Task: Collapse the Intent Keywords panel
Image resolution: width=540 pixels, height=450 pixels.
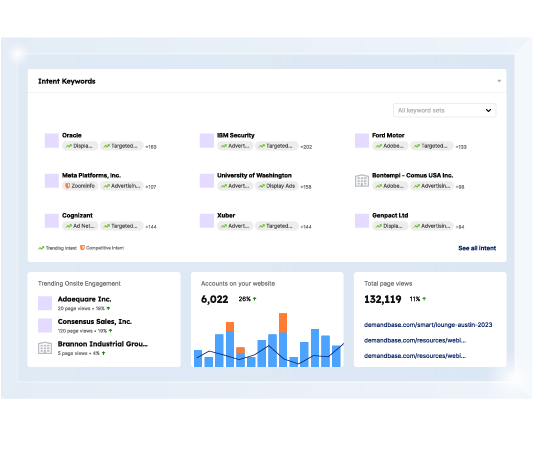Action: click(499, 81)
